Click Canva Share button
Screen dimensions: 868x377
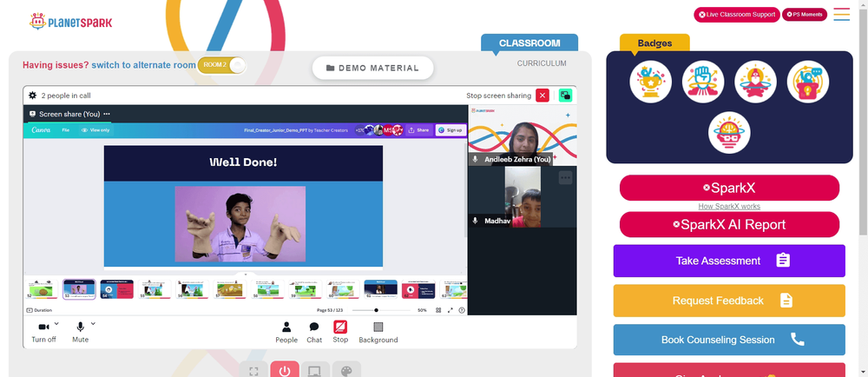point(418,130)
